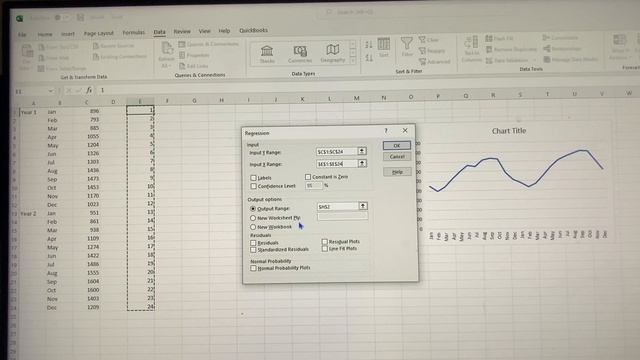Image resolution: width=640 pixels, height=360 pixels.
Task: Click the Geography data type icon
Action: pos(333,53)
